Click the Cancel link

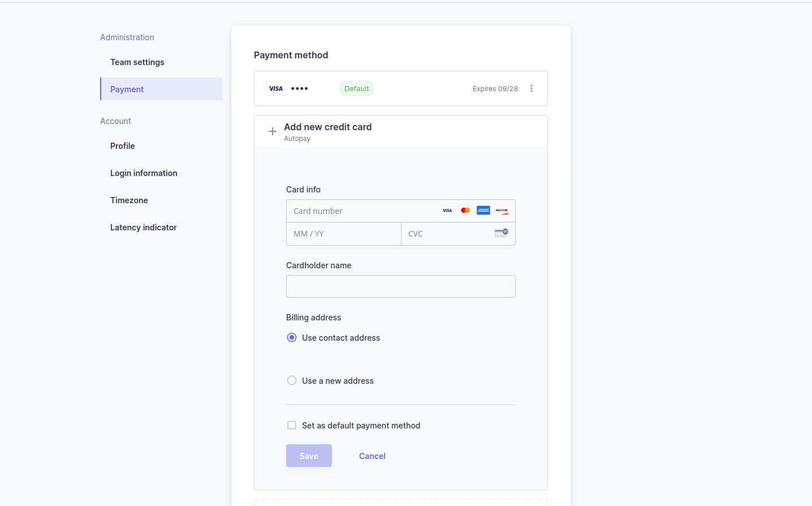click(372, 456)
